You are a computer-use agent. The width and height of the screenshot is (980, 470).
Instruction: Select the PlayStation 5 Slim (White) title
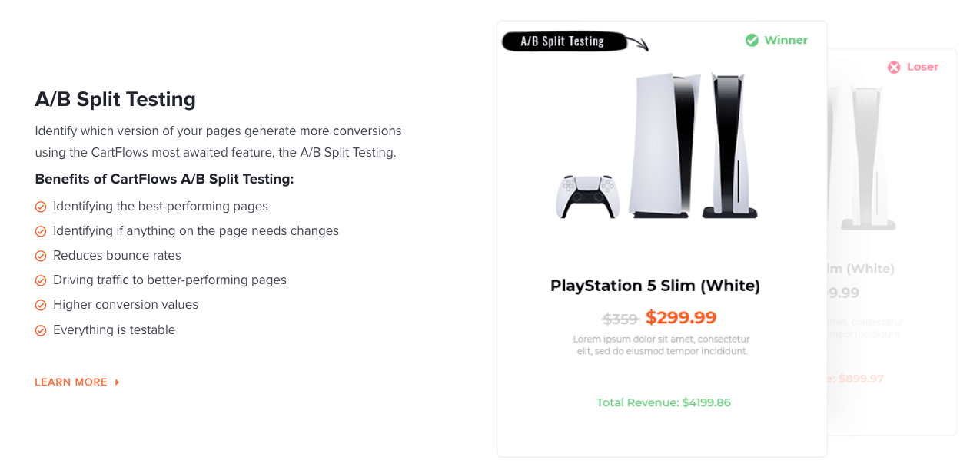(655, 286)
